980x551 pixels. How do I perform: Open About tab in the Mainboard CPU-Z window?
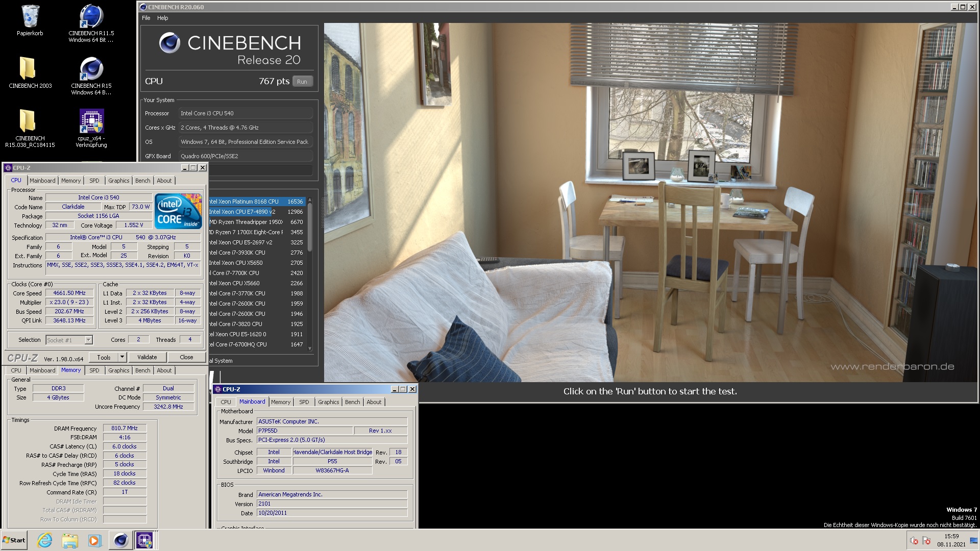pyautogui.click(x=374, y=402)
